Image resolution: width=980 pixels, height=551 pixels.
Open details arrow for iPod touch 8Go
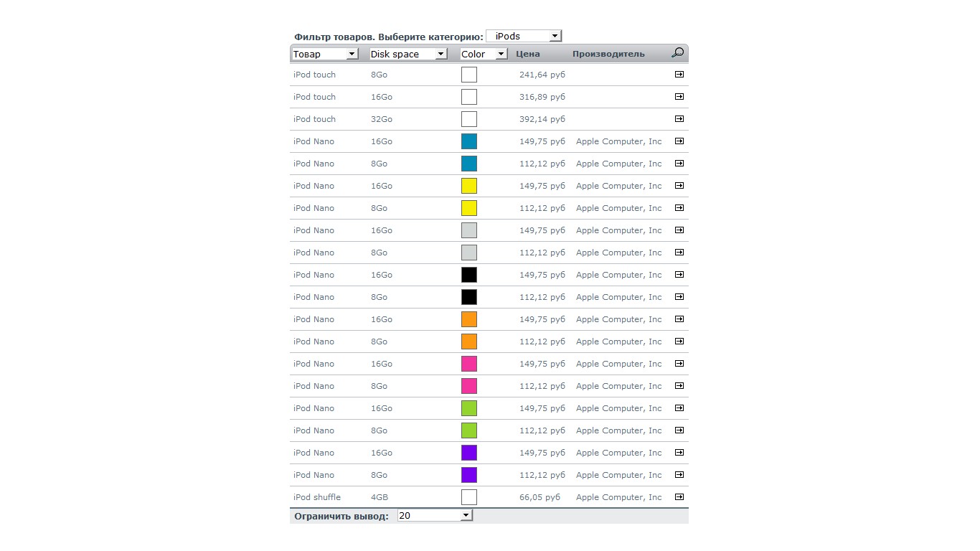pos(679,75)
